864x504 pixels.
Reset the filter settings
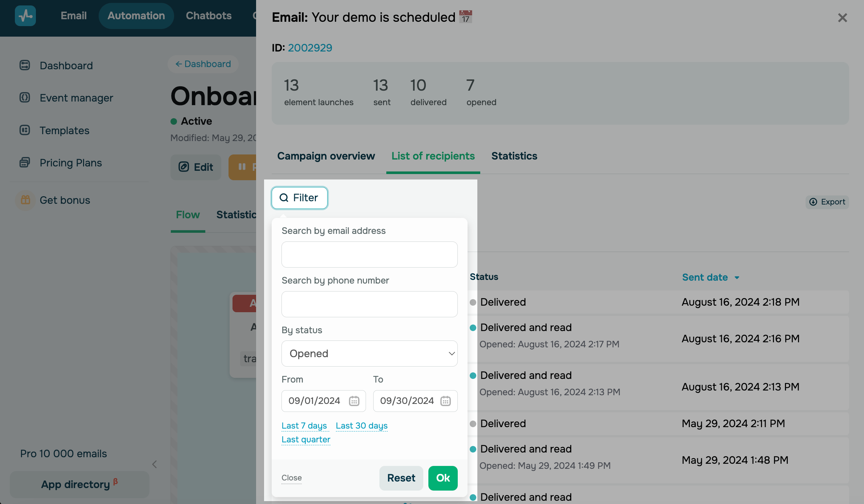click(401, 478)
